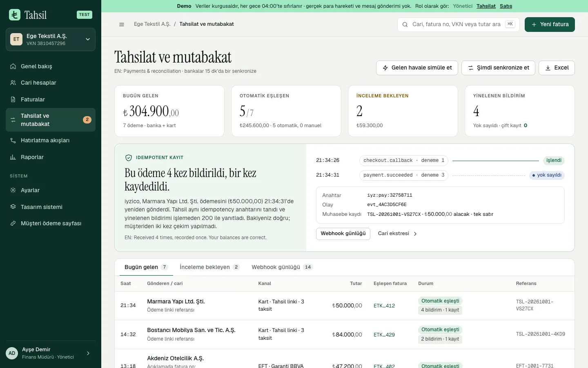588x368 pixels.
Task: Open the Akdeniz Otelcilik A.Ş. row
Action: (345, 359)
